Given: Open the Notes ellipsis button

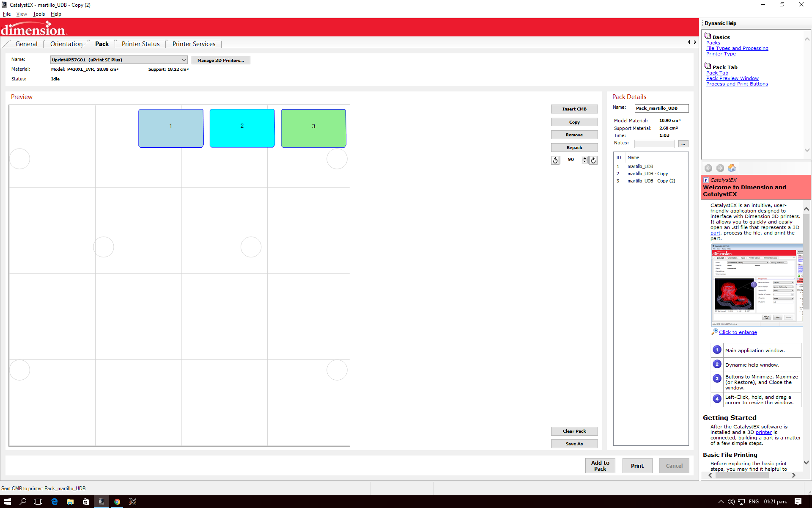Looking at the screenshot, I should click(683, 144).
